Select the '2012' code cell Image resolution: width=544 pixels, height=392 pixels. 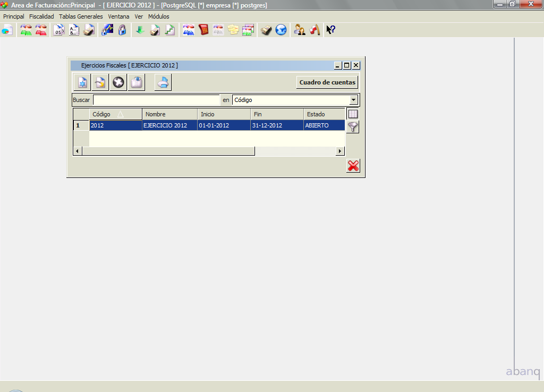(115, 125)
